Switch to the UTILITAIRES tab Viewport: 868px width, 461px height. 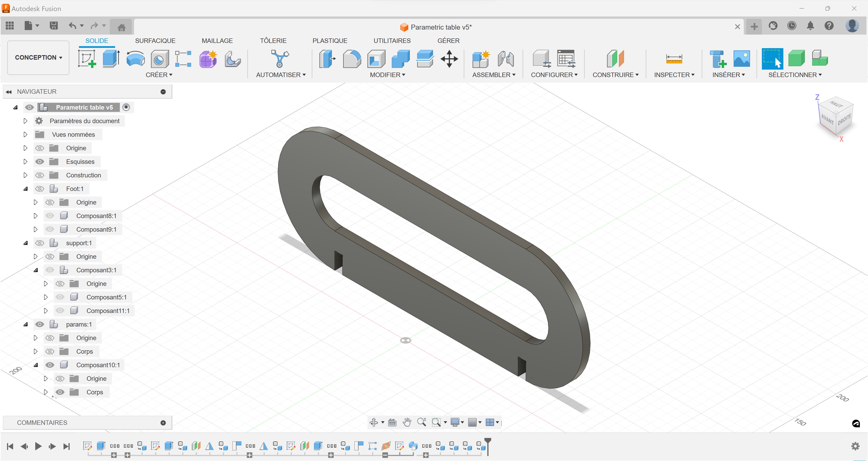pos(392,41)
